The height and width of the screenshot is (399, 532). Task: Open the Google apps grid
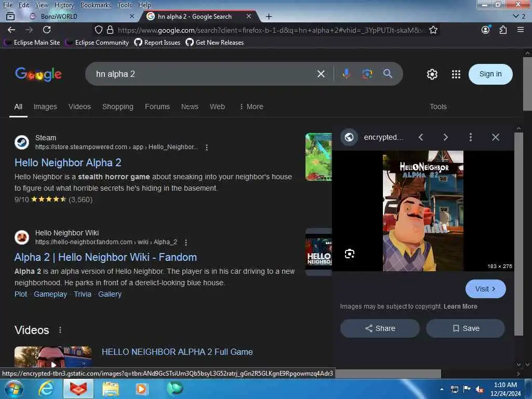(x=456, y=74)
